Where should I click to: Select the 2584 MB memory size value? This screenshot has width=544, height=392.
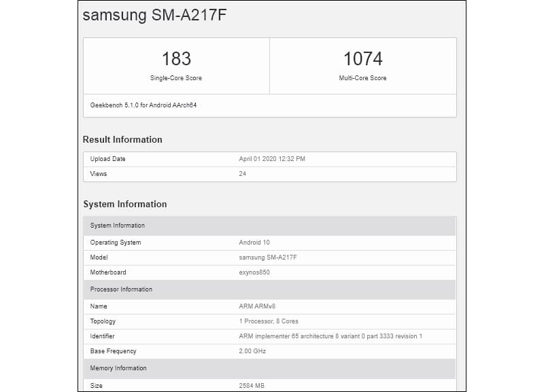(x=252, y=385)
